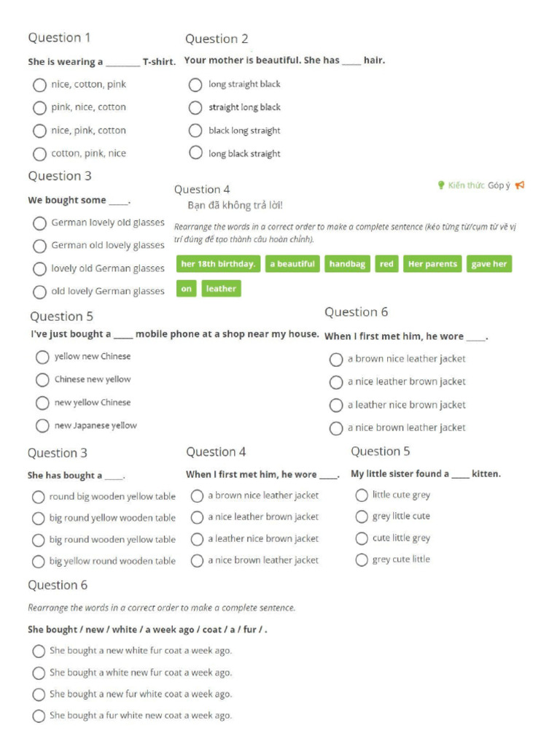Click the 'leather' word tile
The width and height of the screenshot is (560, 747).
221,289
